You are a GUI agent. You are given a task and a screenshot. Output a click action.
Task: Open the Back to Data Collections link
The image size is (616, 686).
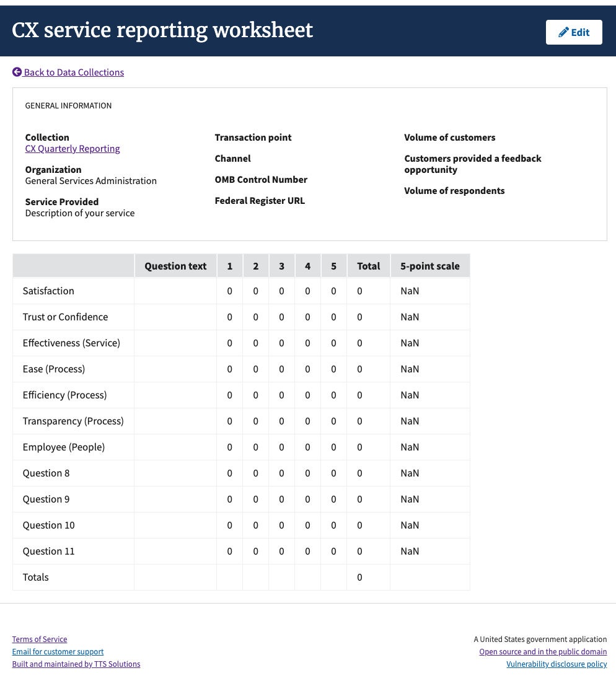pos(74,72)
